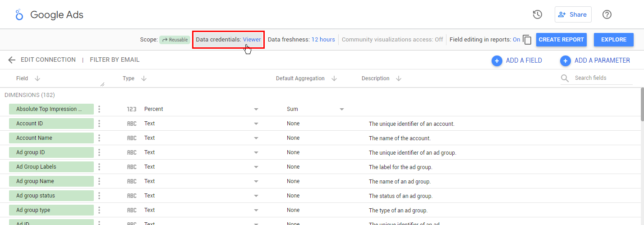Sort by Description column arrow
This screenshot has width=644, height=225.
(399, 78)
